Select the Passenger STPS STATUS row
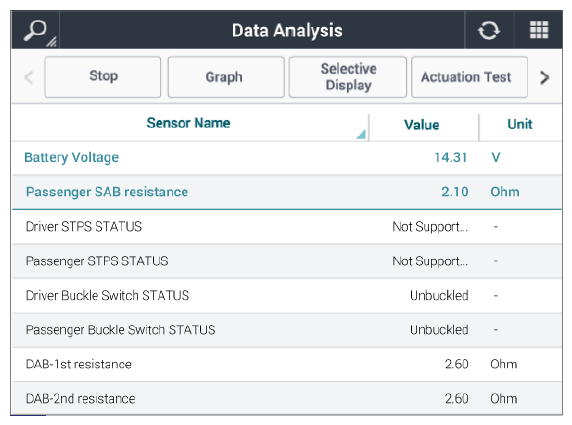 pos(287,261)
